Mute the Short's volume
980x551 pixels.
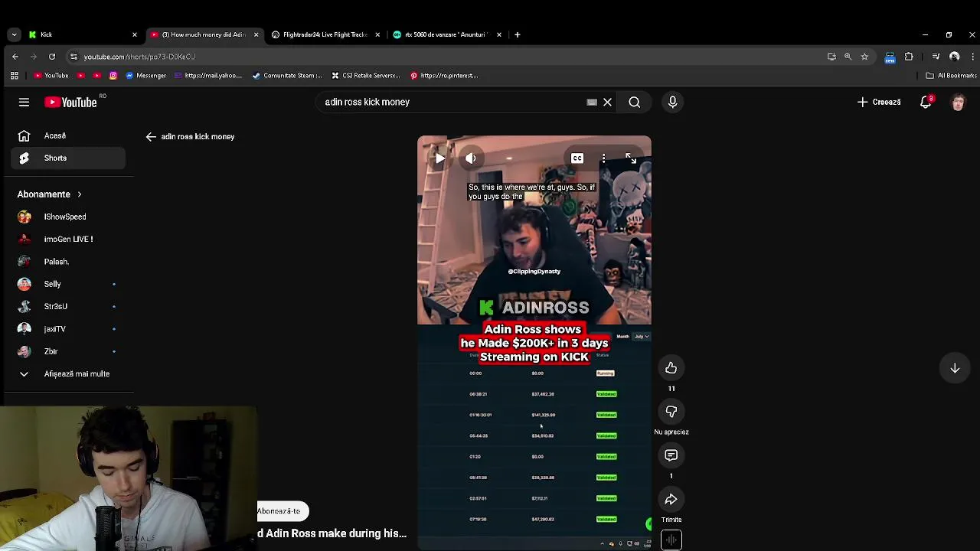471,158
